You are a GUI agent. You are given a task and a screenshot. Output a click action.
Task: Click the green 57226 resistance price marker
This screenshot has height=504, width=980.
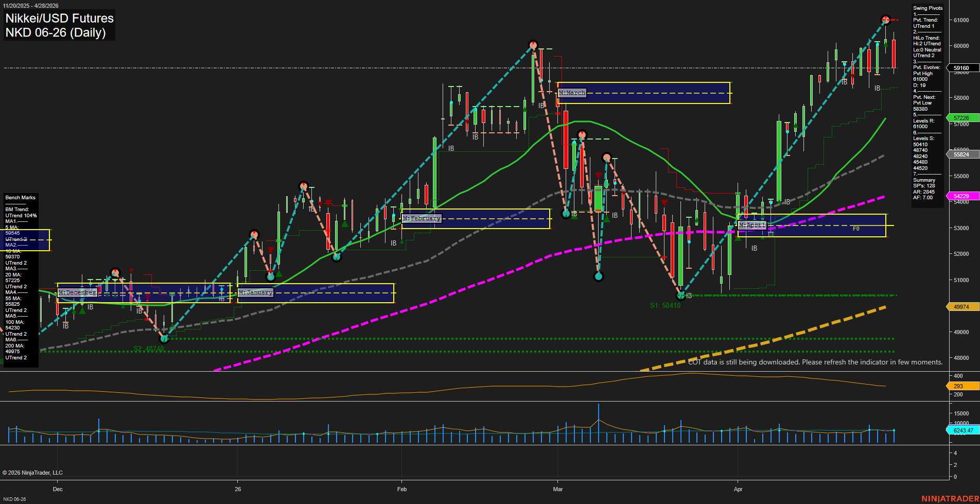pyautogui.click(x=960, y=117)
